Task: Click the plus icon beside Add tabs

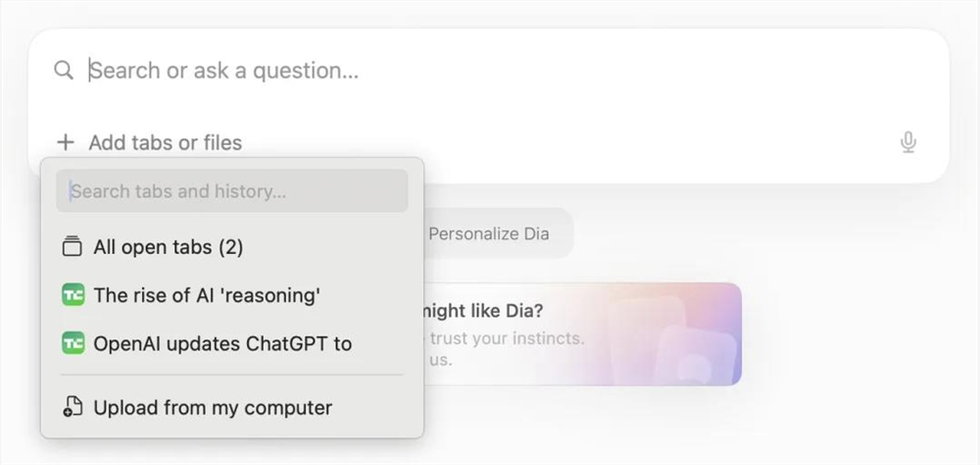Action: 66,143
